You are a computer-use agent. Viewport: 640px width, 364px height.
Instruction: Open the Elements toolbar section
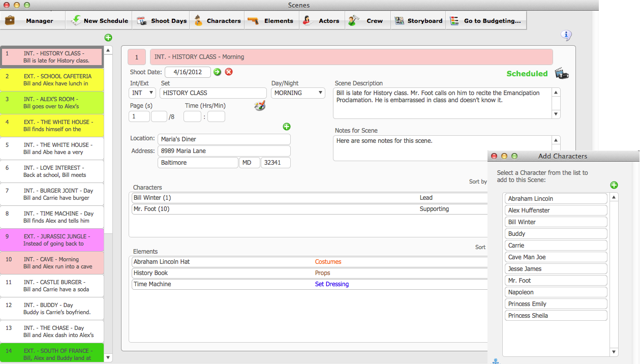(271, 21)
